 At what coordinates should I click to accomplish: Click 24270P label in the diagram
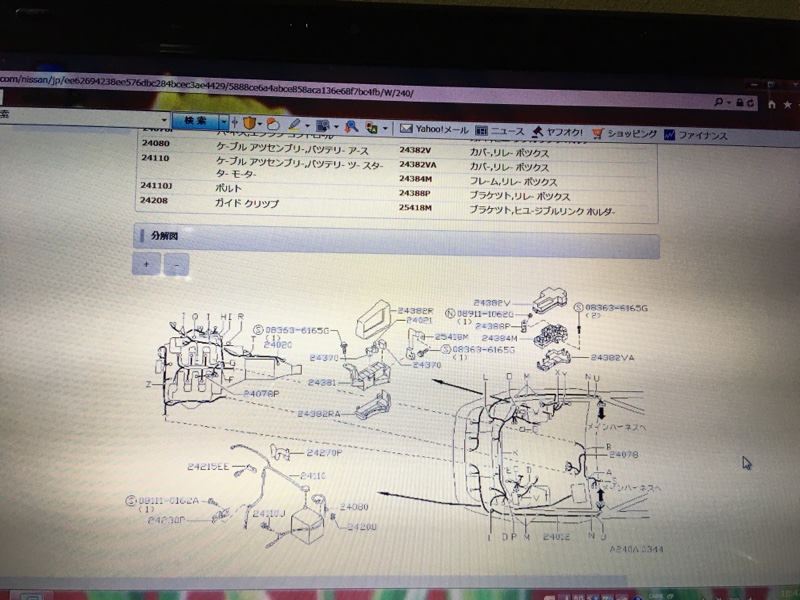click(x=324, y=453)
